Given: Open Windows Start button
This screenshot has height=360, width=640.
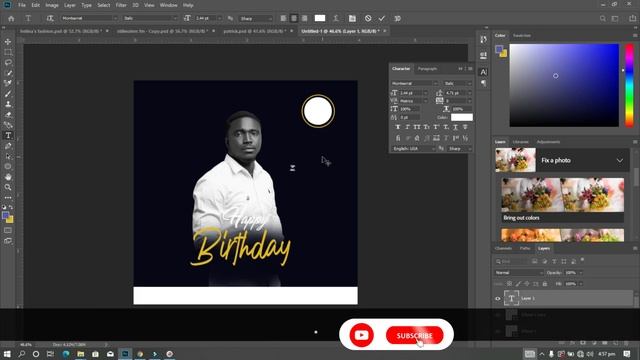Looking at the screenshot, I should point(7,354).
